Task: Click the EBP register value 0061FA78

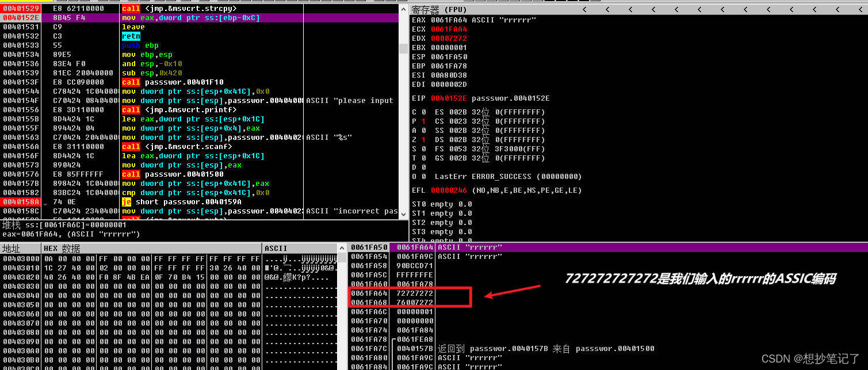Action: [449, 66]
